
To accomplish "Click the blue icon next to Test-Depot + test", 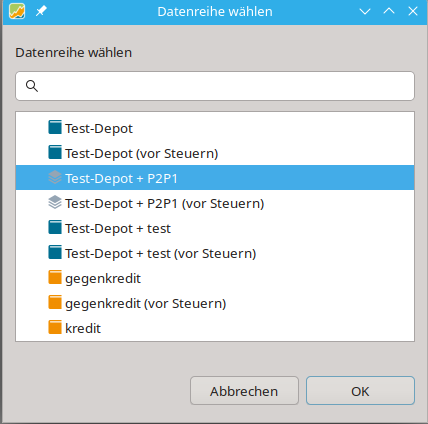I will (55, 228).
